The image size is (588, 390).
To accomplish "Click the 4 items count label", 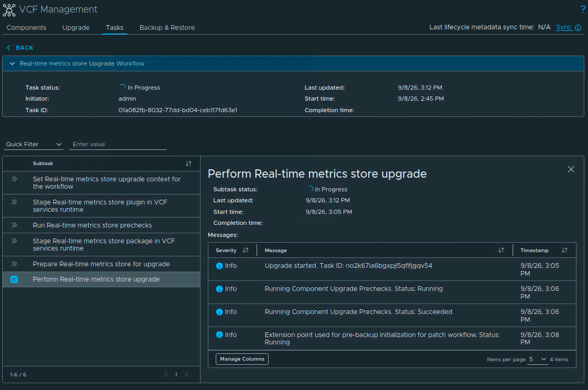I will [x=559, y=359].
